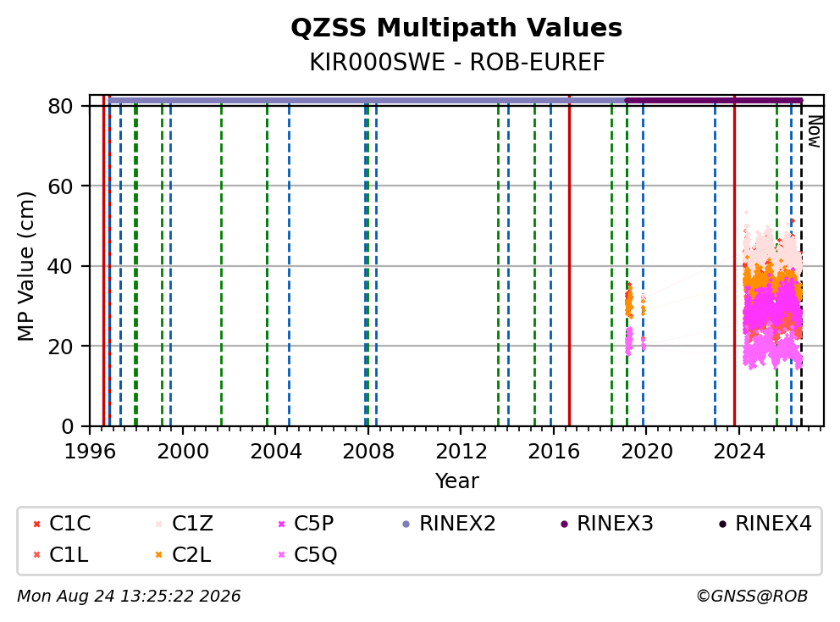Click the red vertical line near 2016
840x622 pixels.
(x=570, y=261)
